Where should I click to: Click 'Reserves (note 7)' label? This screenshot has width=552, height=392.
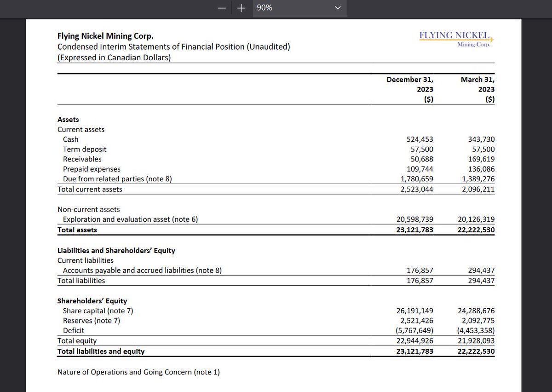click(x=92, y=321)
